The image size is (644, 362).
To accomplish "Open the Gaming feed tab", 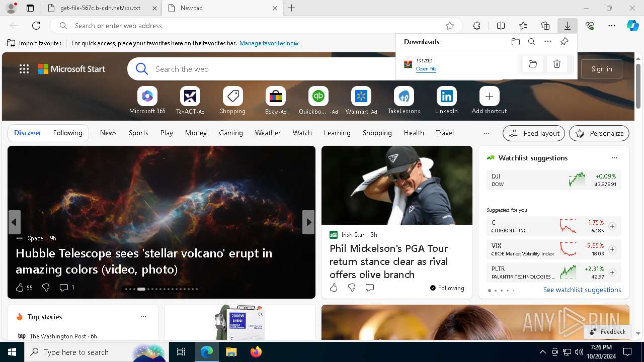I will point(231,133).
